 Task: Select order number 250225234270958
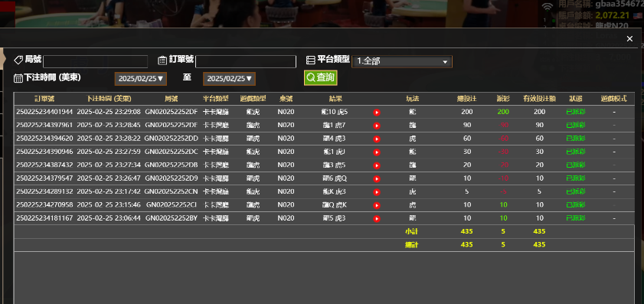(44, 204)
